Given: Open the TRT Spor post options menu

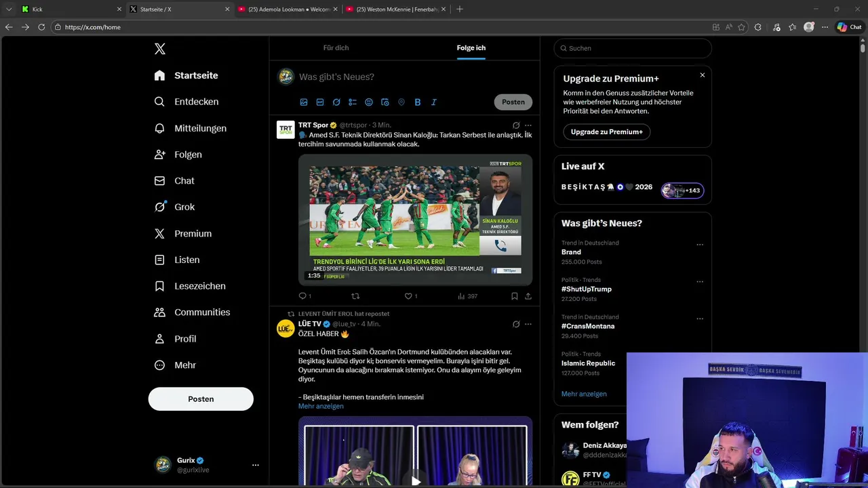Looking at the screenshot, I should 528,125.
